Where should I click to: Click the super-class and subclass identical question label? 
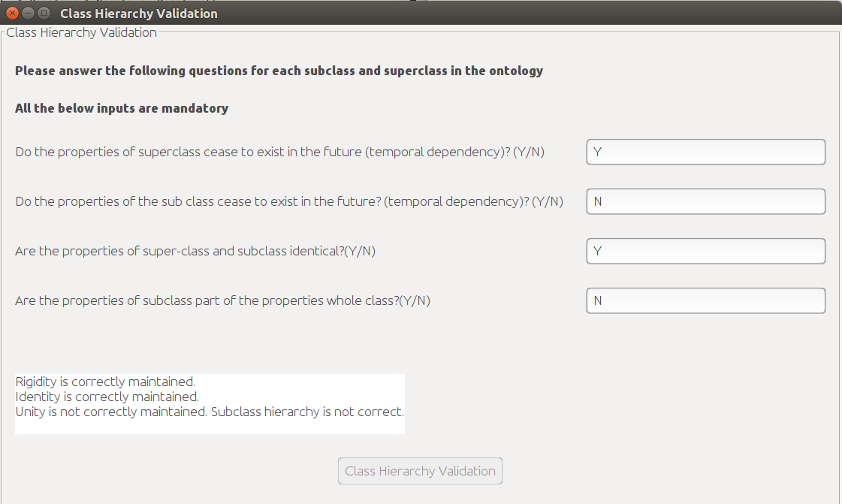tap(195, 251)
